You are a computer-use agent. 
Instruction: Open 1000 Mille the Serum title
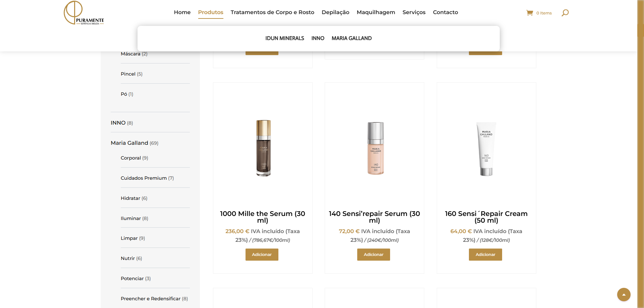point(263,217)
